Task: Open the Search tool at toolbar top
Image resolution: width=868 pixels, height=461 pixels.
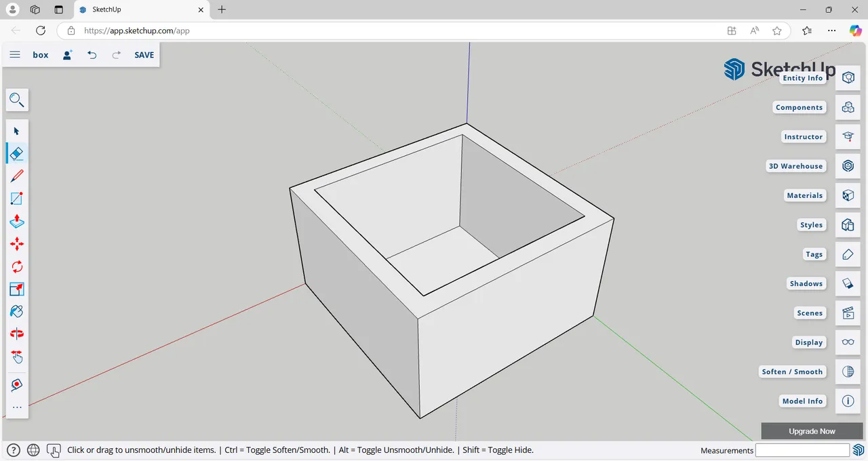Action: click(x=17, y=100)
